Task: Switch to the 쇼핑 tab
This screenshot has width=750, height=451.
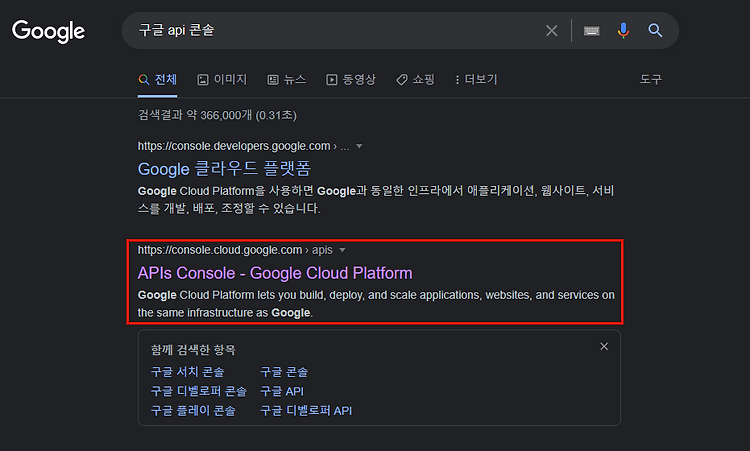Action: point(415,79)
